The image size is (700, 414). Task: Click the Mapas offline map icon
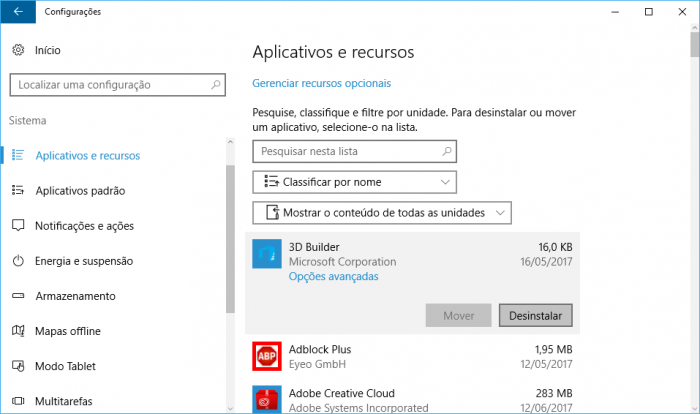coord(18,330)
